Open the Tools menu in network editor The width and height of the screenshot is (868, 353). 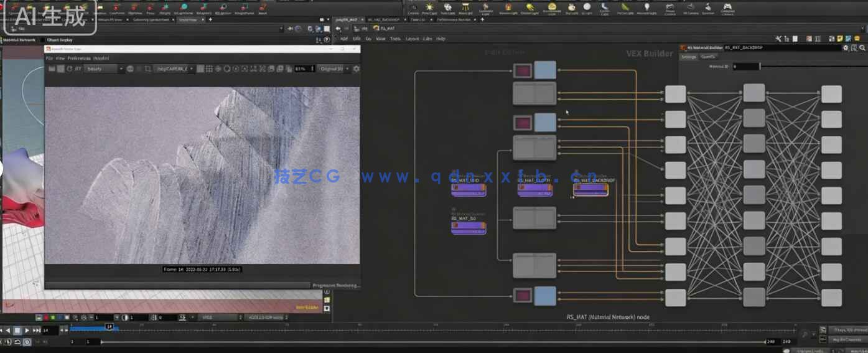point(396,39)
